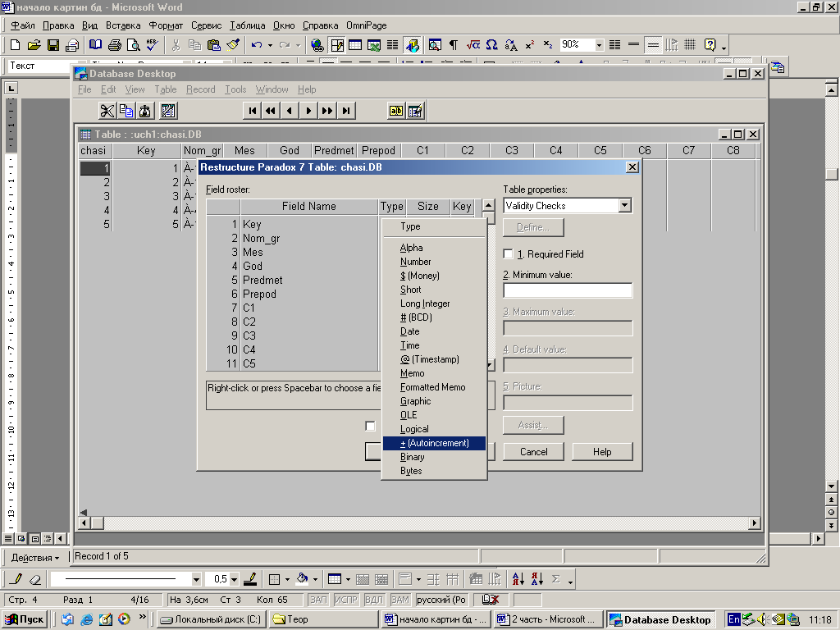Image resolution: width=840 pixels, height=630 pixels.
Task: Toggle show/hide paragraph marks ¶
Action: tap(453, 45)
